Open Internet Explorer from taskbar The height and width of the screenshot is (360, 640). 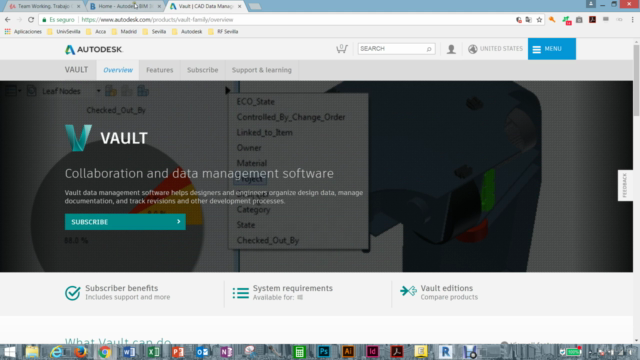56,352
